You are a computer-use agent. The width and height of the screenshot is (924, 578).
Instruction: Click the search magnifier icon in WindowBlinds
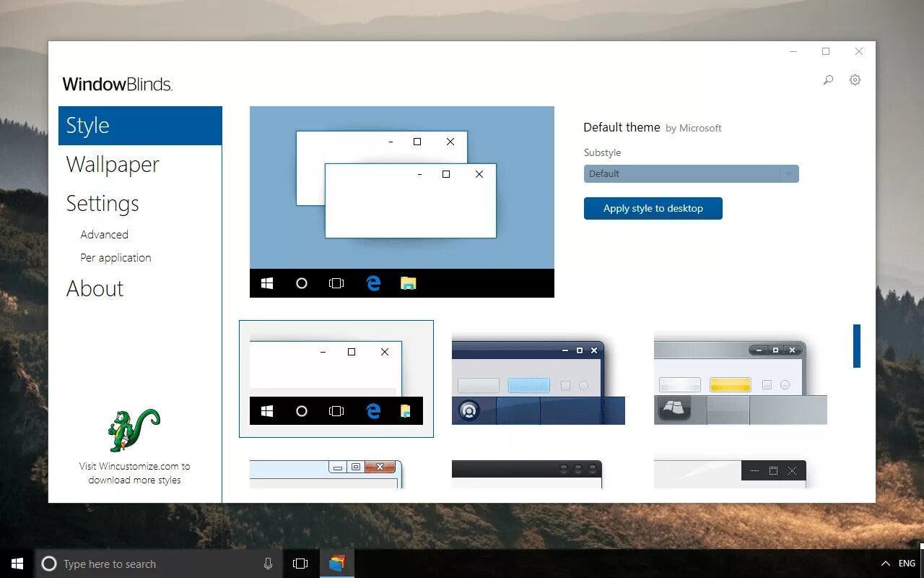[x=828, y=80]
